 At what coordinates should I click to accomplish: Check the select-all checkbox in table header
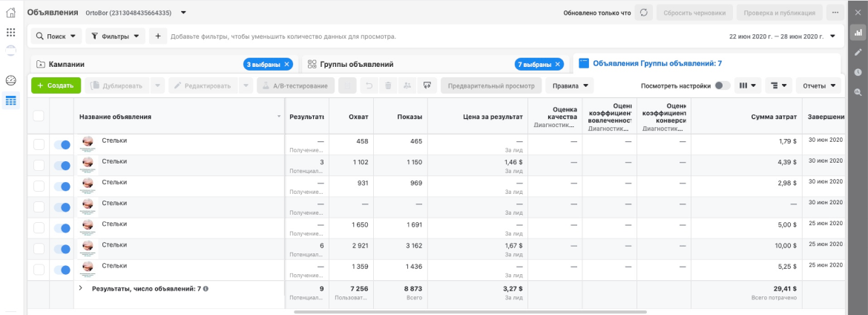coord(39,116)
